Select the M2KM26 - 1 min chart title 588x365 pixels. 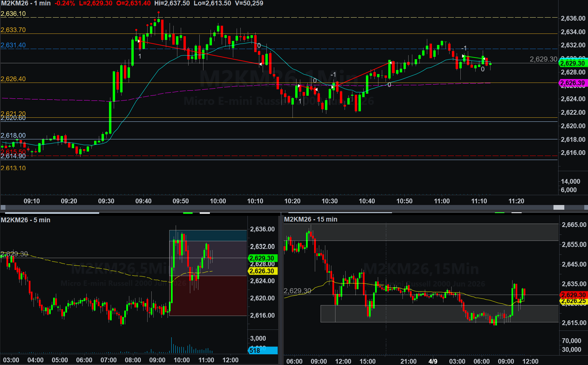(26, 3)
